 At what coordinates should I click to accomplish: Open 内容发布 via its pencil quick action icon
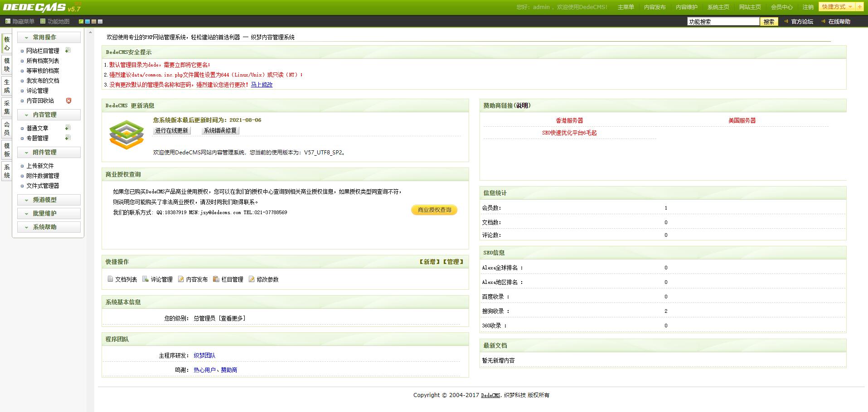click(x=180, y=279)
